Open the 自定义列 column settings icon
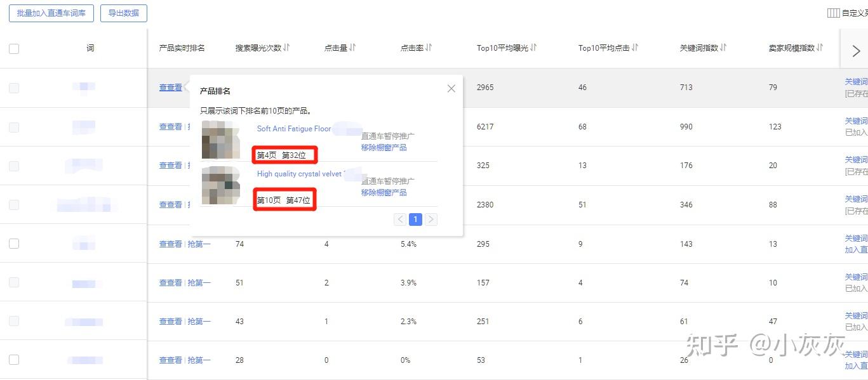The width and height of the screenshot is (868, 380). 833,13
